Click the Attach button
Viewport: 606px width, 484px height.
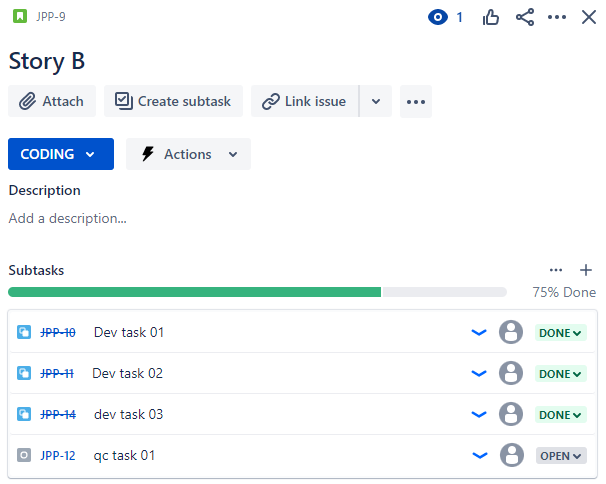tap(52, 101)
